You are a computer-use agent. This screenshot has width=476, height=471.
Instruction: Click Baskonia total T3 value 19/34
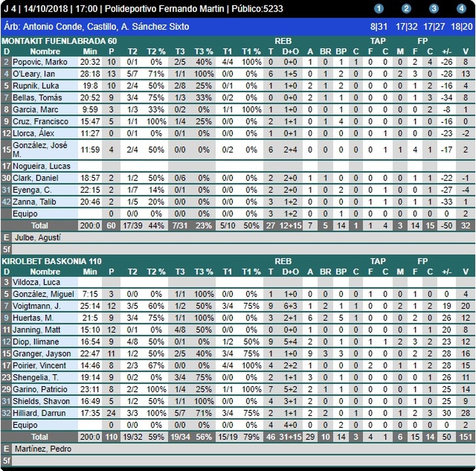(180, 437)
